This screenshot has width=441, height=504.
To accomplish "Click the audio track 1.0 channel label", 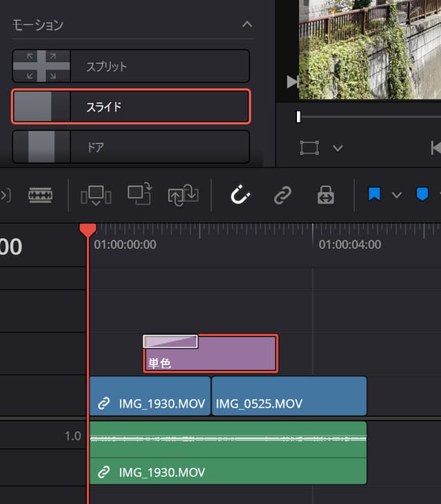I will [72, 436].
